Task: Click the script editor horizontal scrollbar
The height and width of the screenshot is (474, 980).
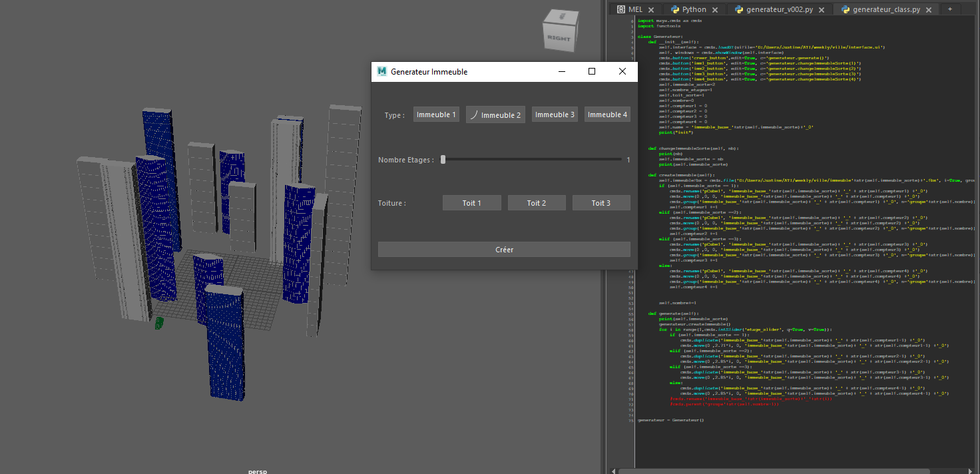Action: coord(766,471)
